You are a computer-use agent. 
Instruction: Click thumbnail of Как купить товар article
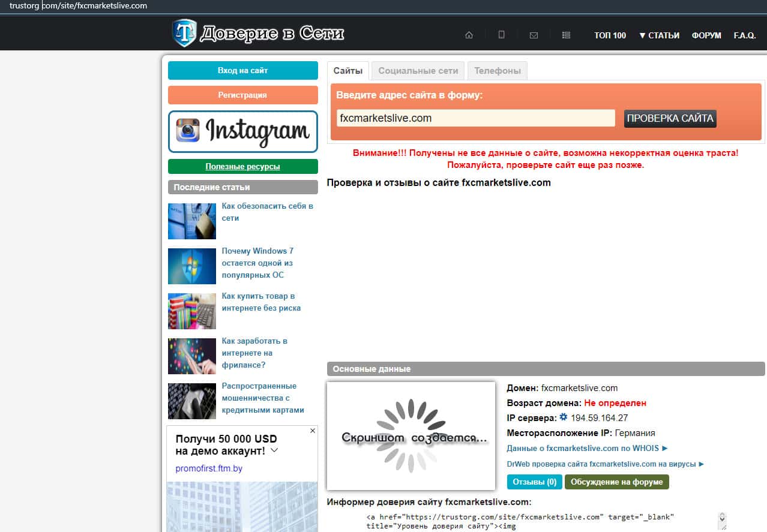point(192,311)
